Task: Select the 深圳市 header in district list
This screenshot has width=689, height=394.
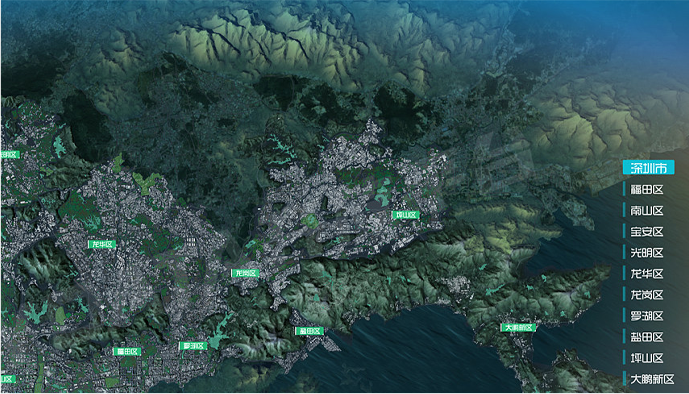Action: 649,168
